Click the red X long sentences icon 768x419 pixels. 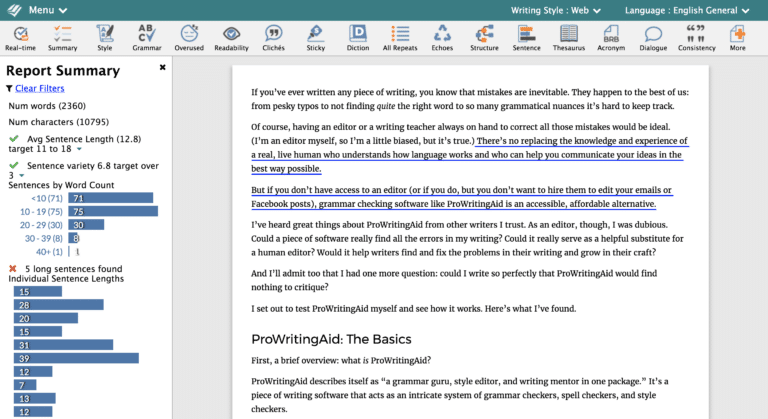pyautogui.click(x=13, y=269)
